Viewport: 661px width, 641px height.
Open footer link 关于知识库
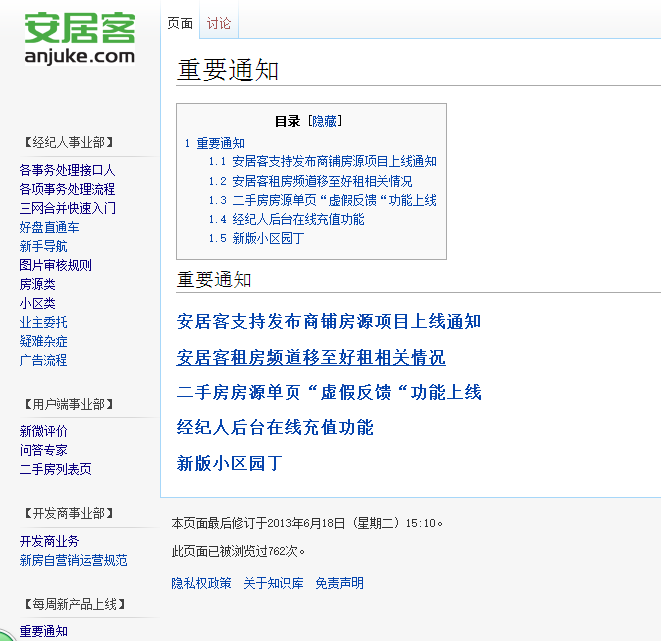273,583
